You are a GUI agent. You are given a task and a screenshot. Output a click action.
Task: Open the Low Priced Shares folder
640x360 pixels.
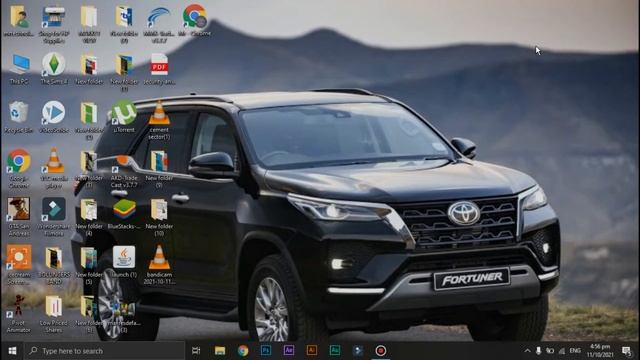click(54, 313)
